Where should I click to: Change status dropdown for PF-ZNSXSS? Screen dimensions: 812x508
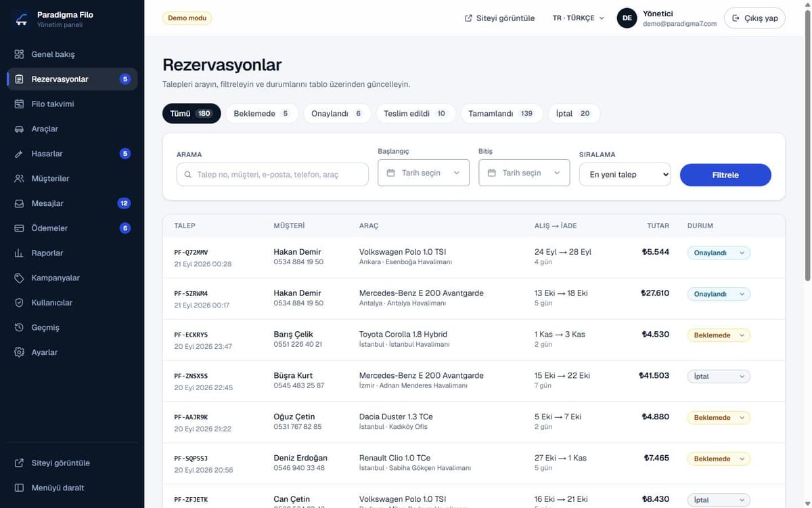tap(719, 377)
